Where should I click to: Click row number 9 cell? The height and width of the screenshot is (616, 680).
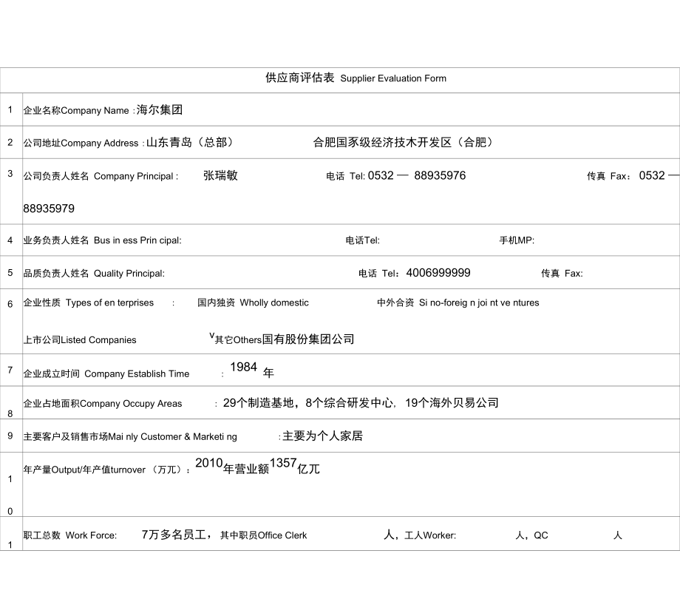coord(11,436)
